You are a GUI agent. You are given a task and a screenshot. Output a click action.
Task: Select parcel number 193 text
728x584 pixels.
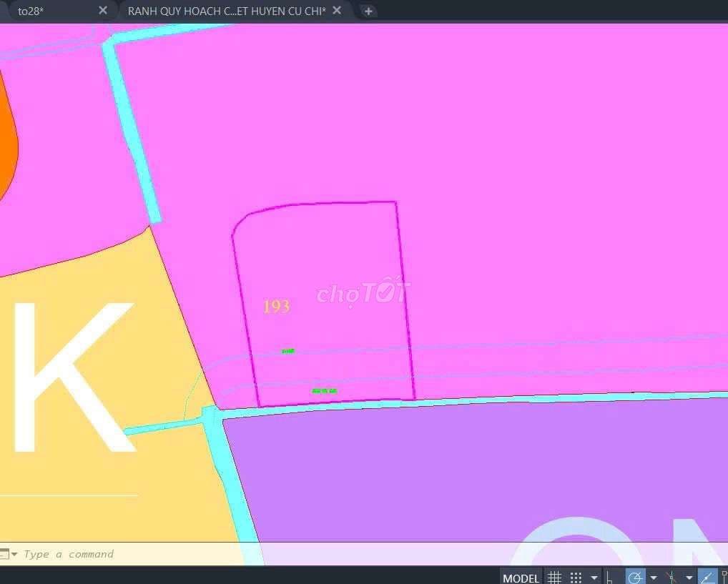point(276,306)
